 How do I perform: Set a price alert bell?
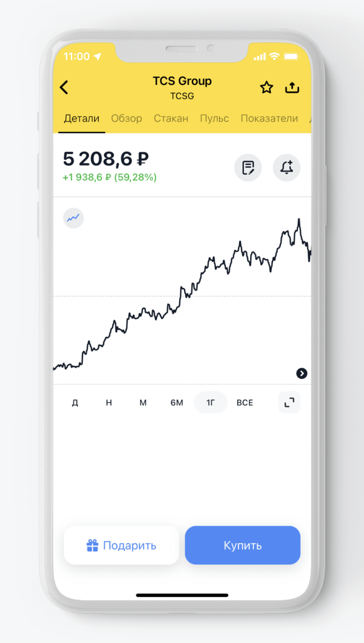click(x=287, y=168)
